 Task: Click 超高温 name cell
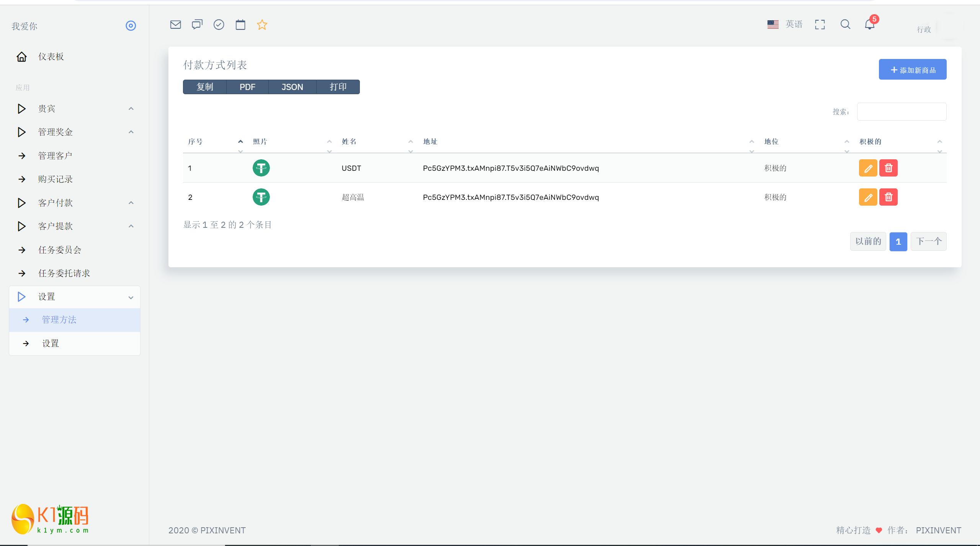[353, 197]
